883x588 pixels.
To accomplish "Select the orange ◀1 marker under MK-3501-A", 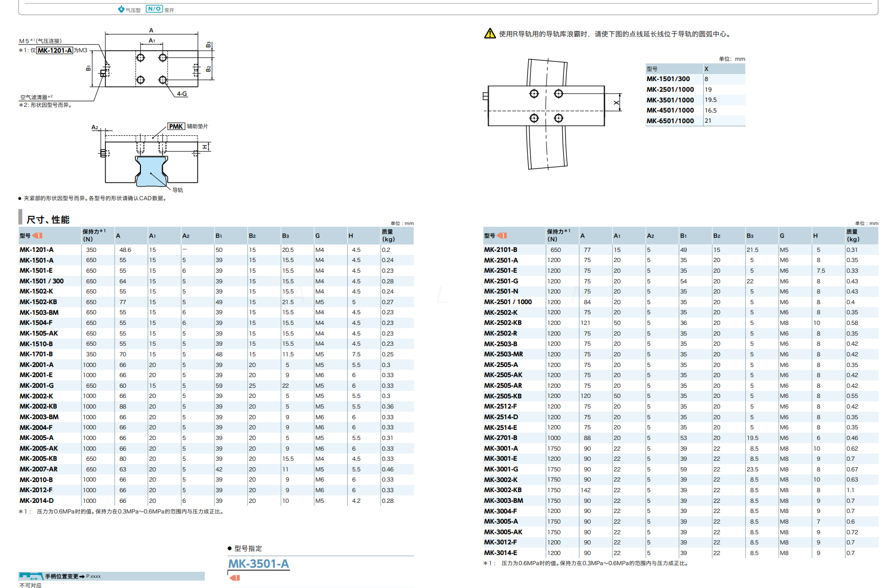I will click(x=236, y=577).
